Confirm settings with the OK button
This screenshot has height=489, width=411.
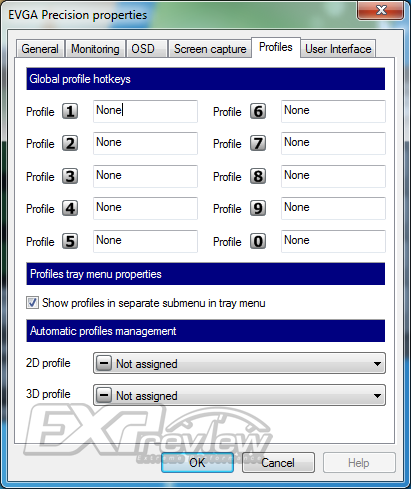pyautogui.click(x=197, y=463)
